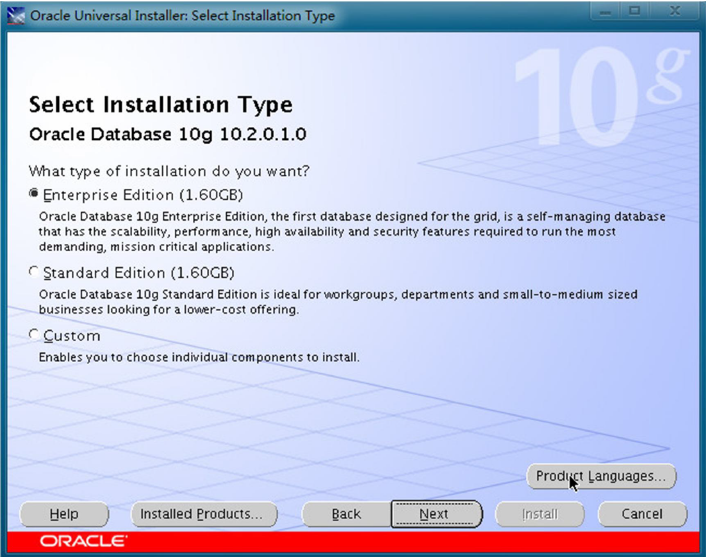This screenshot has height=557, width=706.
Task: Open Installed Products list
Action: point(204,514)
